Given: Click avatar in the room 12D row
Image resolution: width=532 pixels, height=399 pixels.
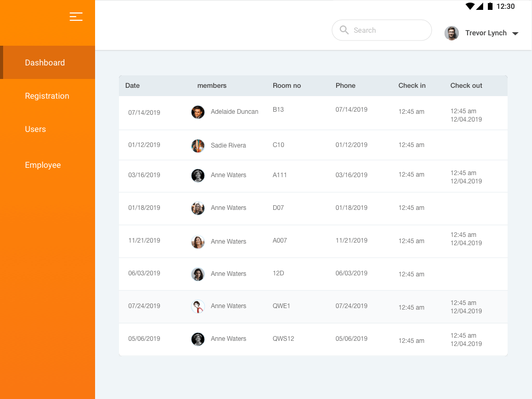Looking at the screenshot, I should click(198, 274).
